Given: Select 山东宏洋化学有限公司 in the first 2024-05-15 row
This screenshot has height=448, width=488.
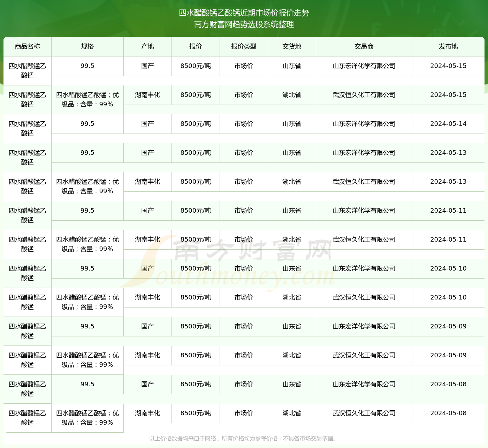Looking at the screenshot, I should [364, 66].
